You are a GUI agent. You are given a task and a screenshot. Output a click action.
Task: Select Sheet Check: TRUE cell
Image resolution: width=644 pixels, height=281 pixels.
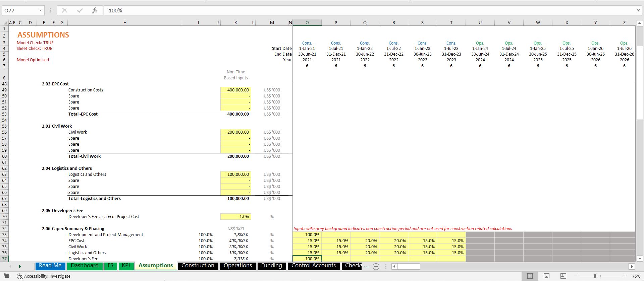[x=35, y=49]
